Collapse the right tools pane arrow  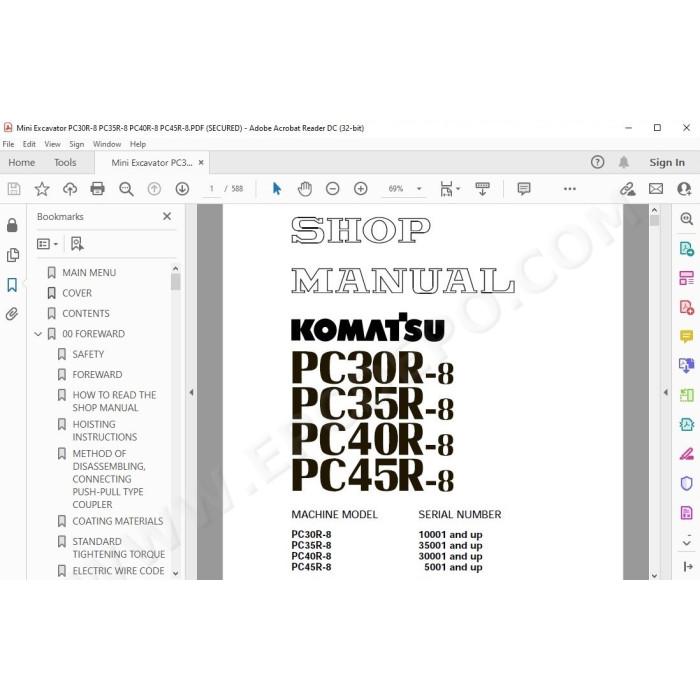(688, 567)
